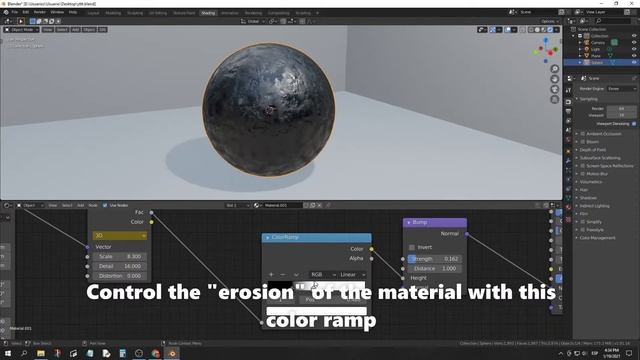The image size is (640, 360).
Task: Hide Sphere with its eye icon
Action: coord(634,62)
